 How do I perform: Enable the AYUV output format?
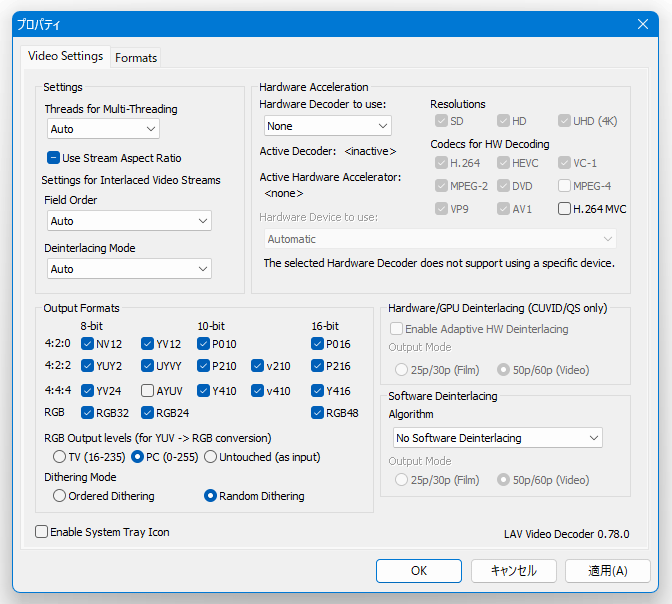click(x=148, y=391)
